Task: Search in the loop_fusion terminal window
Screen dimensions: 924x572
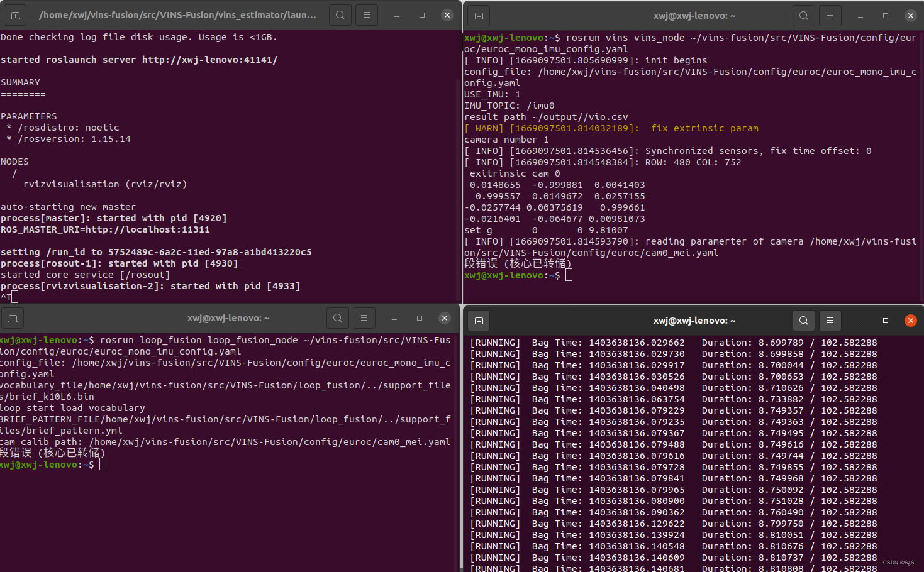Action: [338, 318]
